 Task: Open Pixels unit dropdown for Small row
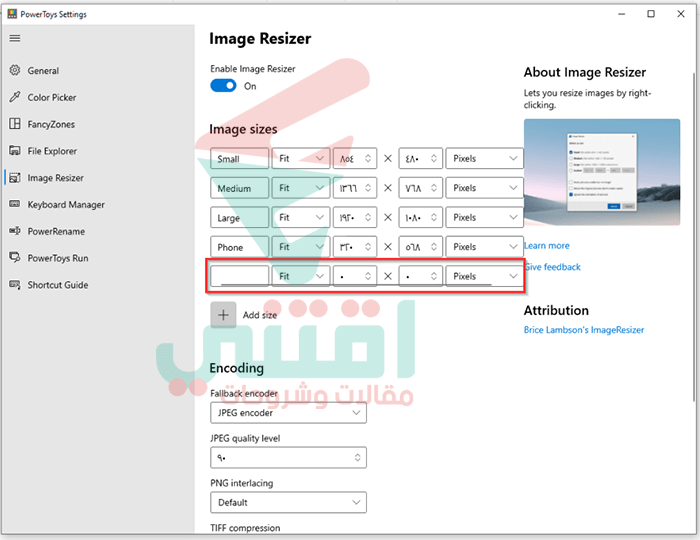point(484,158)
